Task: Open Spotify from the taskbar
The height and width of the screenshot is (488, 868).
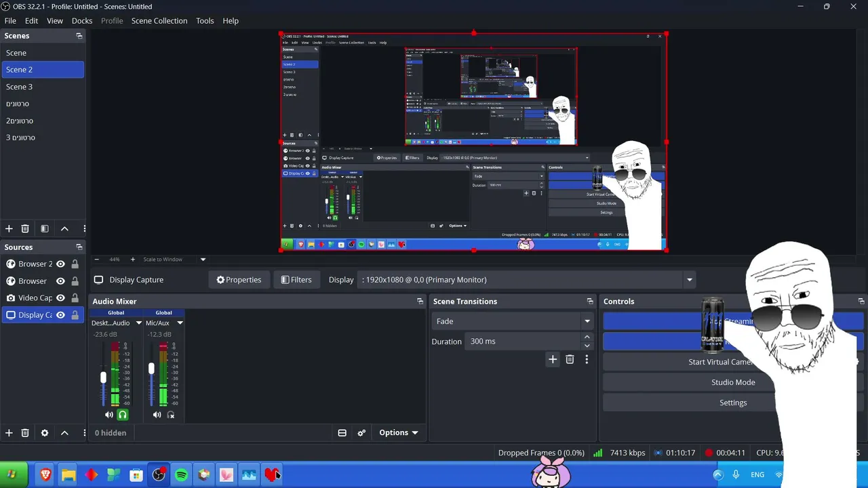Action: point(182,475)
